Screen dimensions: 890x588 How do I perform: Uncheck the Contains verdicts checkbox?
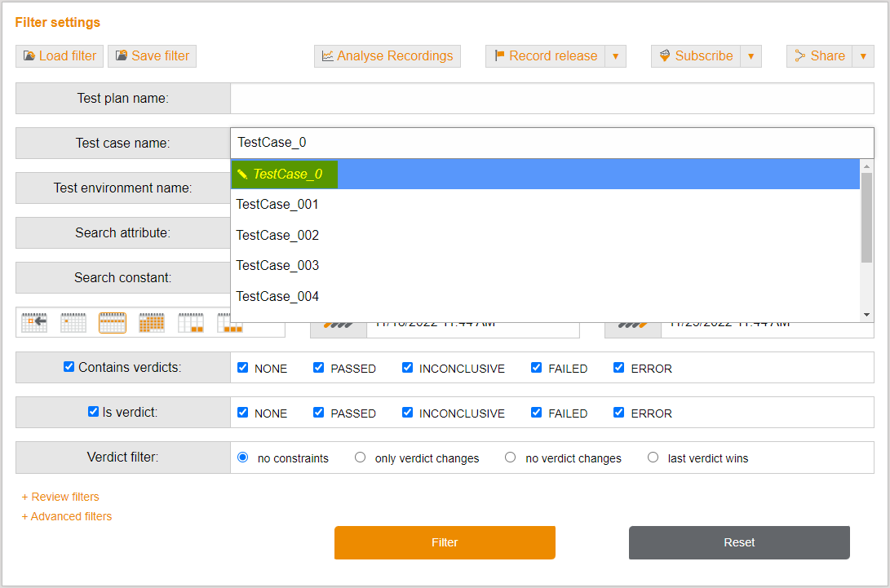tap(69, 367)
